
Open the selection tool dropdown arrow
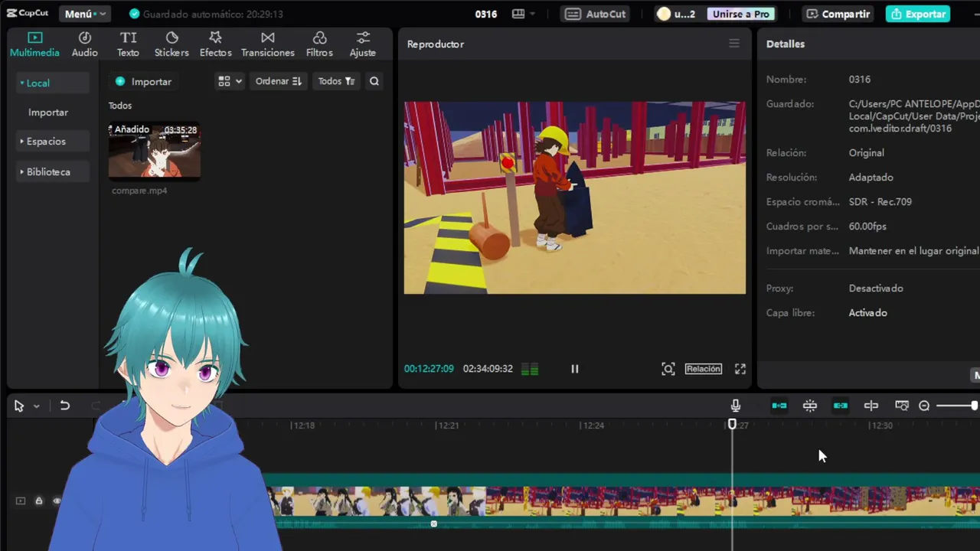coord(36,406)
